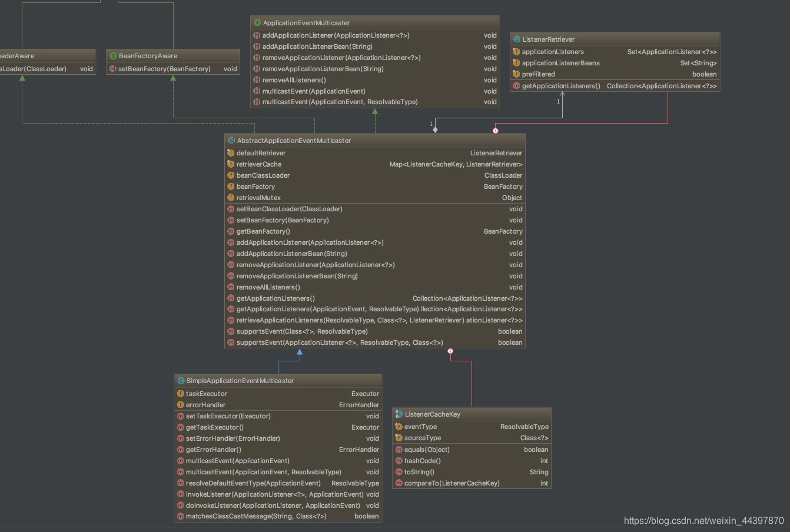The image size is (790, 532).
Task: Click the method icon beside invokeListener
Action: [x=181, y=494]
